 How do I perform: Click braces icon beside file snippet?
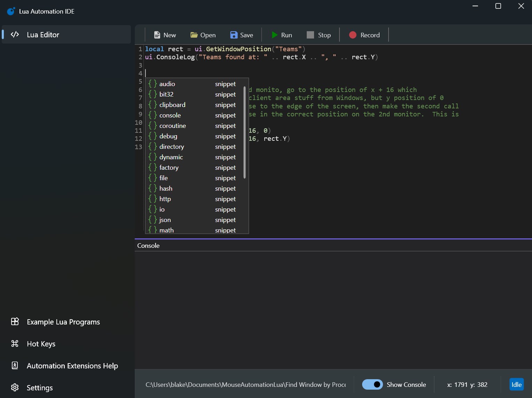click(152, 178)
